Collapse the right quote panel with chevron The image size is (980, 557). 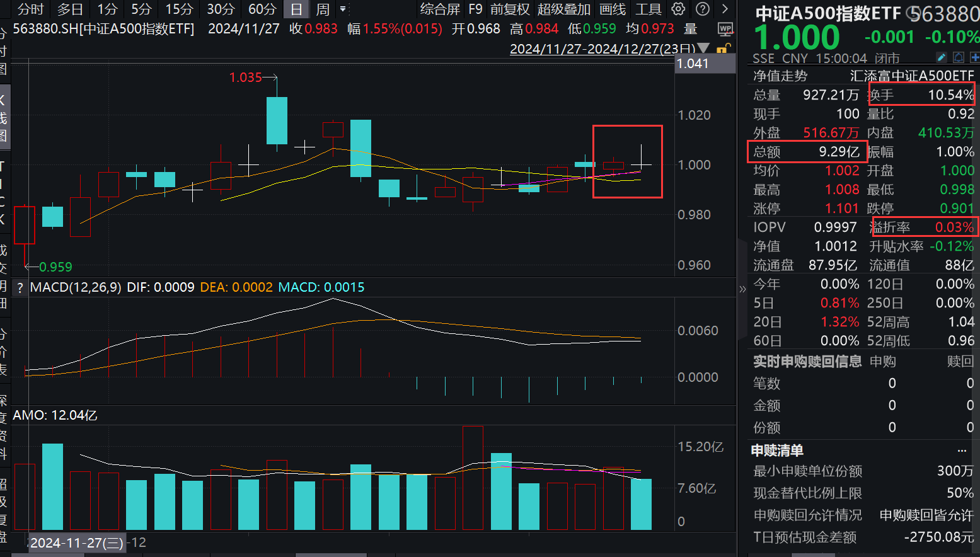coord(742,289)
